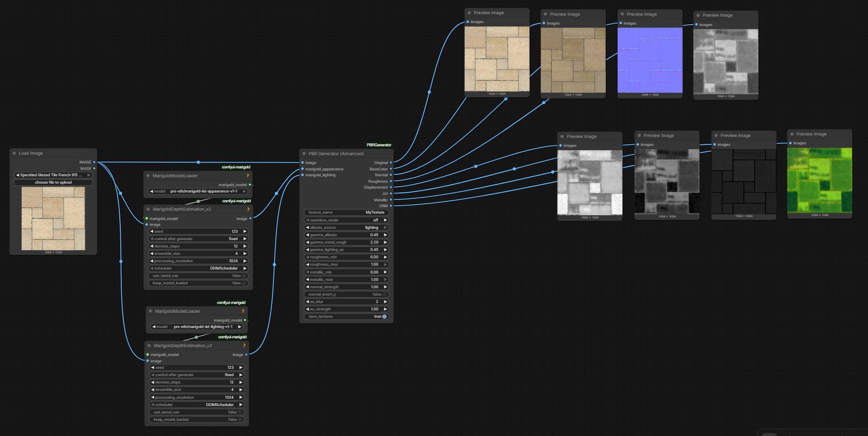The height and width of the screenshot is (436, 868).
Task: Click the purple normal map preview image
Action: [650, 60]
